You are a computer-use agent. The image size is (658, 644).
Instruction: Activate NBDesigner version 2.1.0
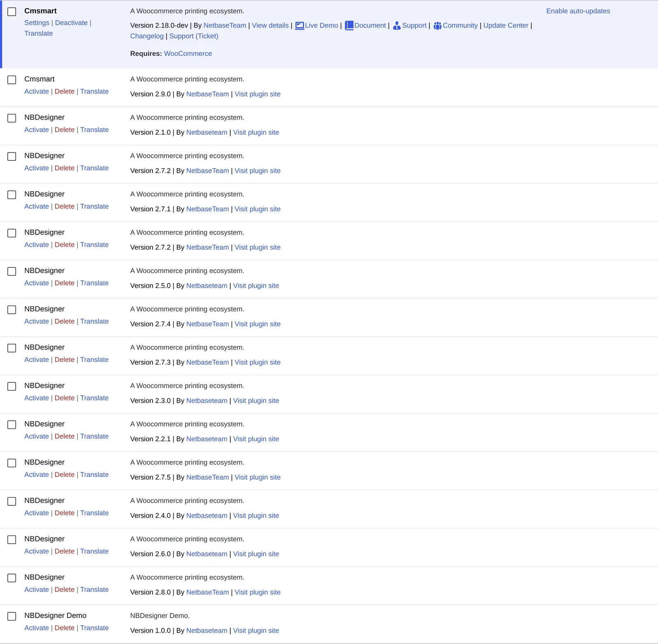37,130
